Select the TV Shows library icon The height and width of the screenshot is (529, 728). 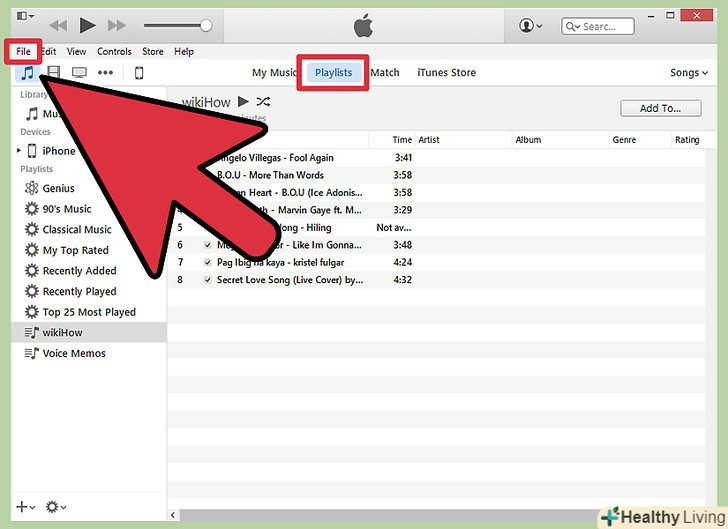tap(79, 72)
